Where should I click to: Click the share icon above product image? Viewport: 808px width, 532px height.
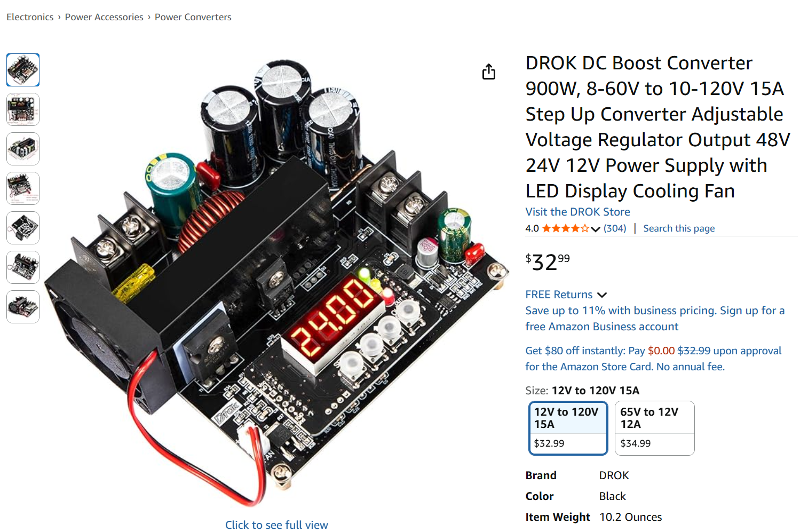coord(489,72)
